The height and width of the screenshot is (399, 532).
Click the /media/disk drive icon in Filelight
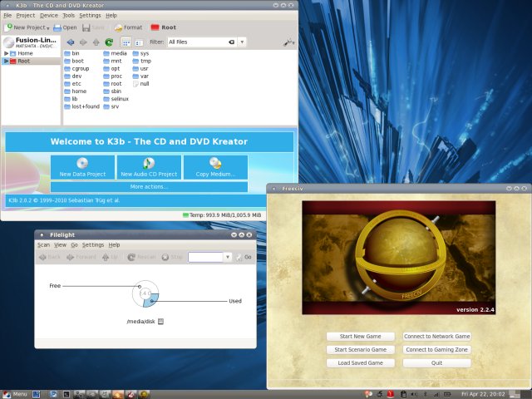[160, 322]
